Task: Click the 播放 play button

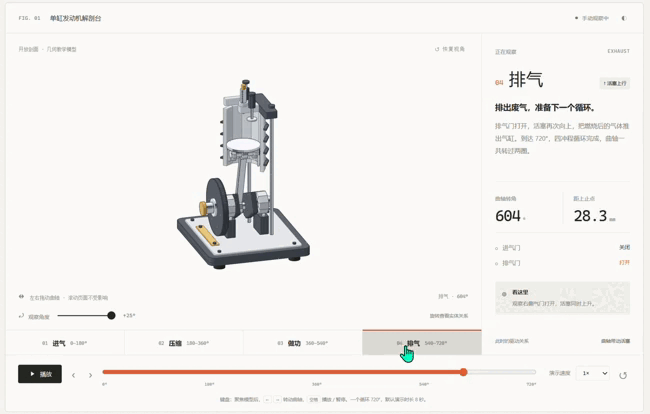Action: click(40, 374)
